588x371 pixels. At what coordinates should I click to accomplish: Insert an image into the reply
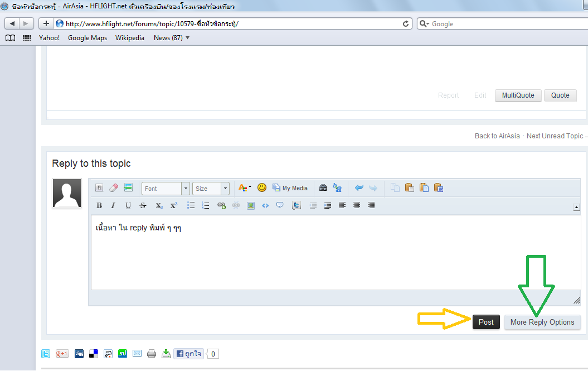pyautogui.click(x=251, y=205)
